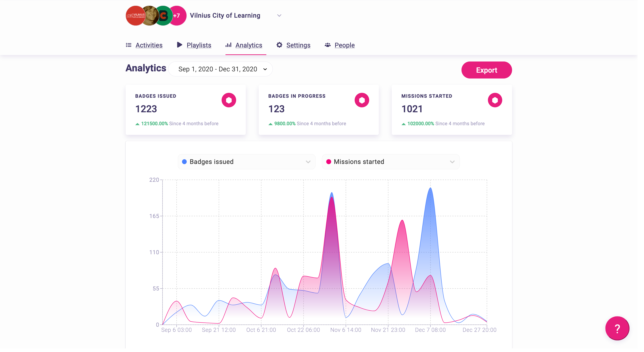Click the Activities list icon

[129, 45]
